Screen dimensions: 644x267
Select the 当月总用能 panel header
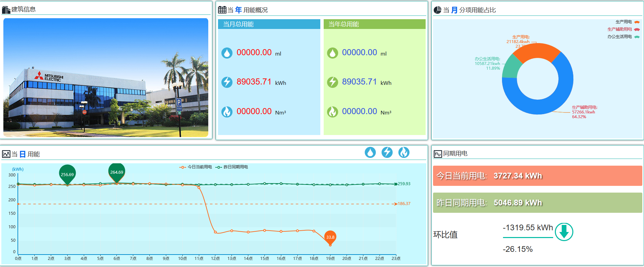269,24
